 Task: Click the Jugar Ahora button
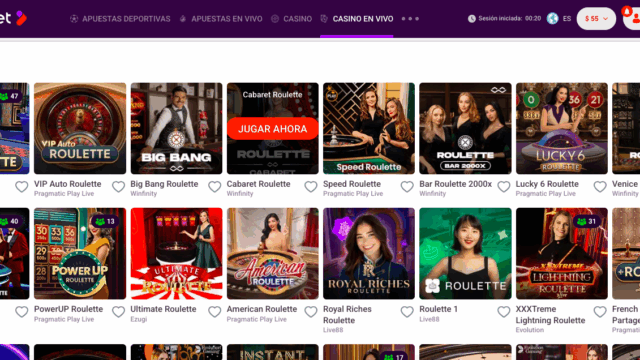[273, 129]
